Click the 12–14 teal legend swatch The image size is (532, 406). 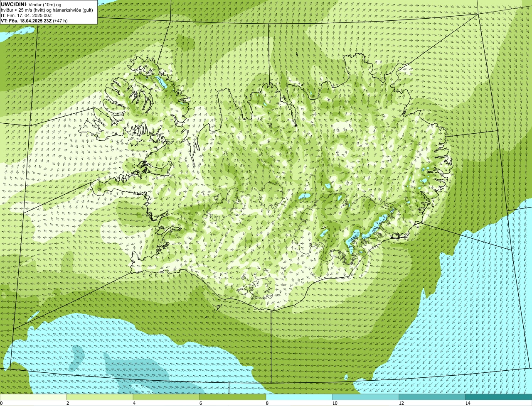pyautogui.click(x=432, y=397)
